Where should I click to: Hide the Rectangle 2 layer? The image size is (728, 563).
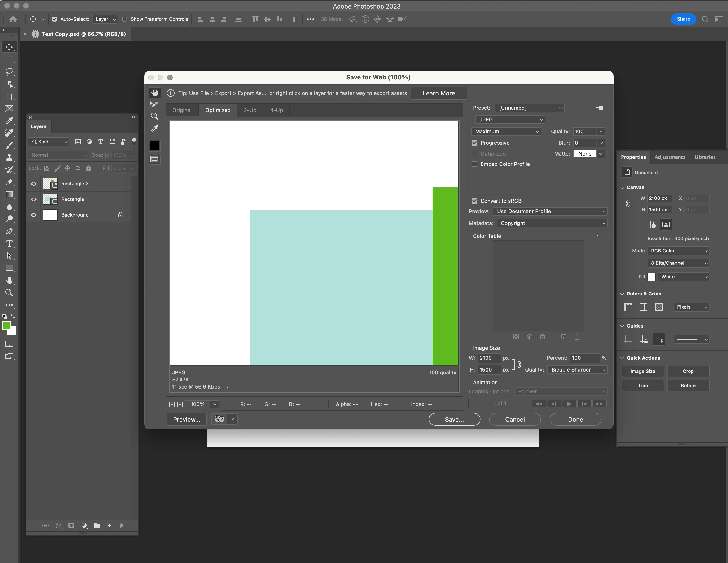(x=34, y=184)
